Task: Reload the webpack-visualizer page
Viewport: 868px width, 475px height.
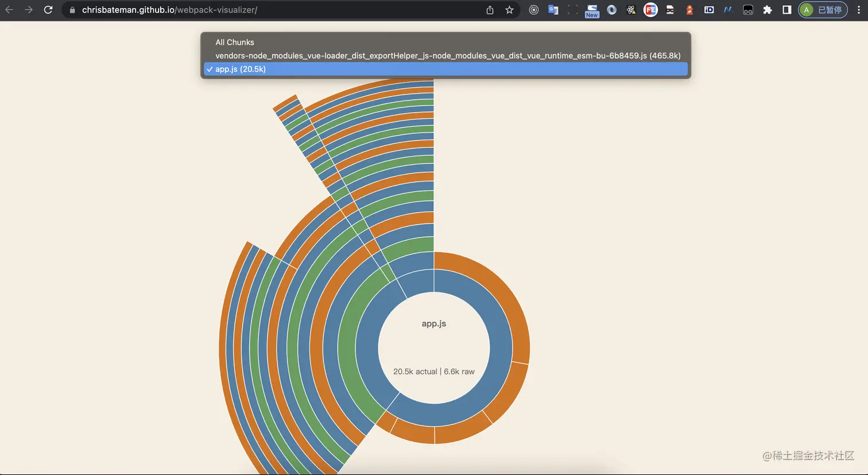Action: (48, 10)
